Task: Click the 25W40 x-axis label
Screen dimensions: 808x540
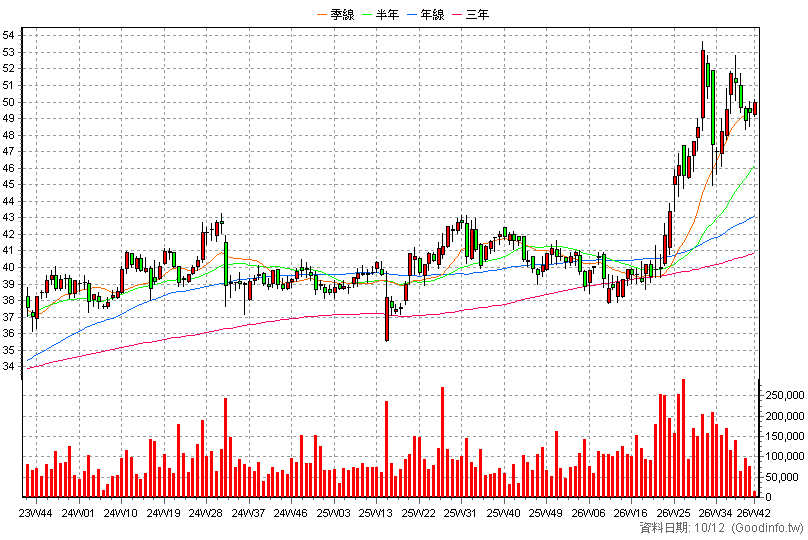Action: pyautogui.click(x=503, y=513)
